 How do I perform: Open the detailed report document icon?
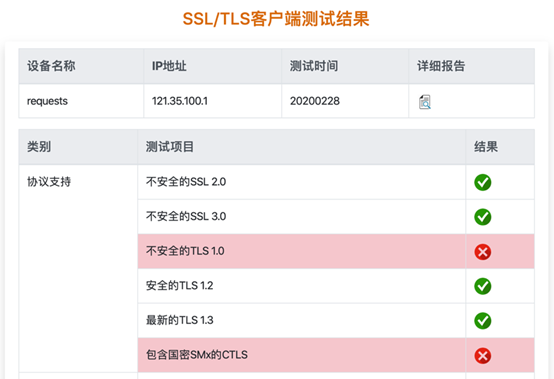click(x=425, y=102)
